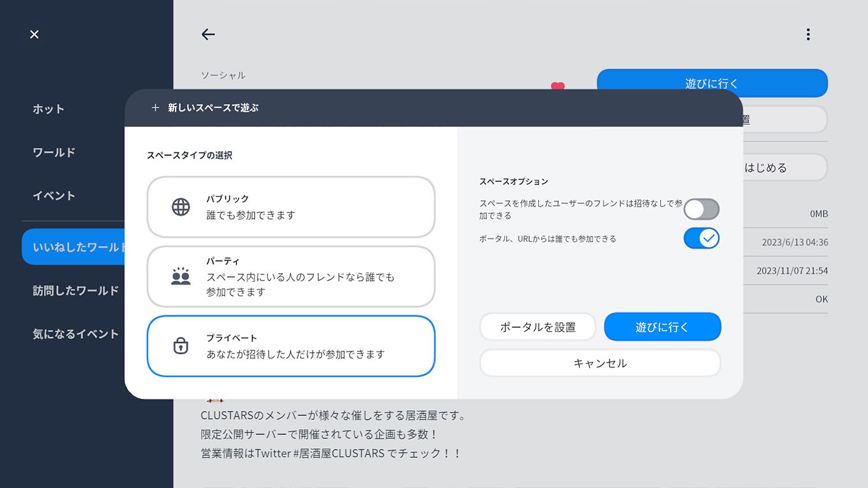This screenshot has height=488, width=868.
Task: Click the キャンセル button
Action: click(x=600, y=363)
